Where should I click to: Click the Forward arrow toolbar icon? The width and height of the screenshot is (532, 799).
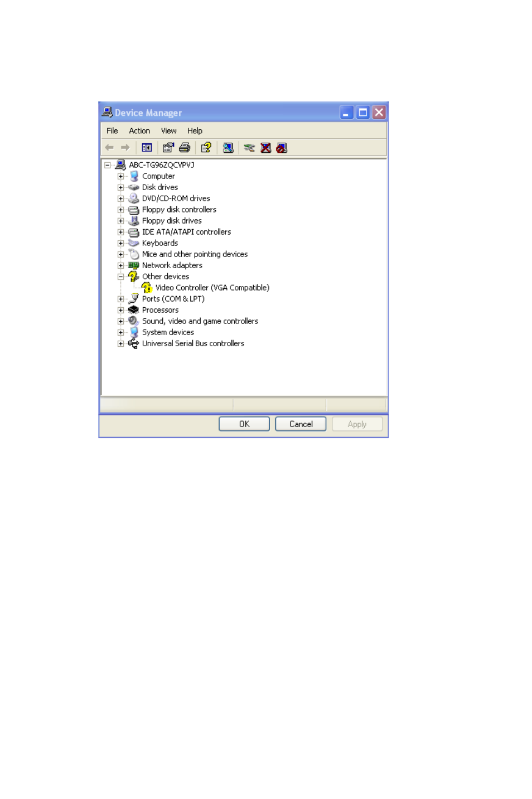click(x=125, y=148)
